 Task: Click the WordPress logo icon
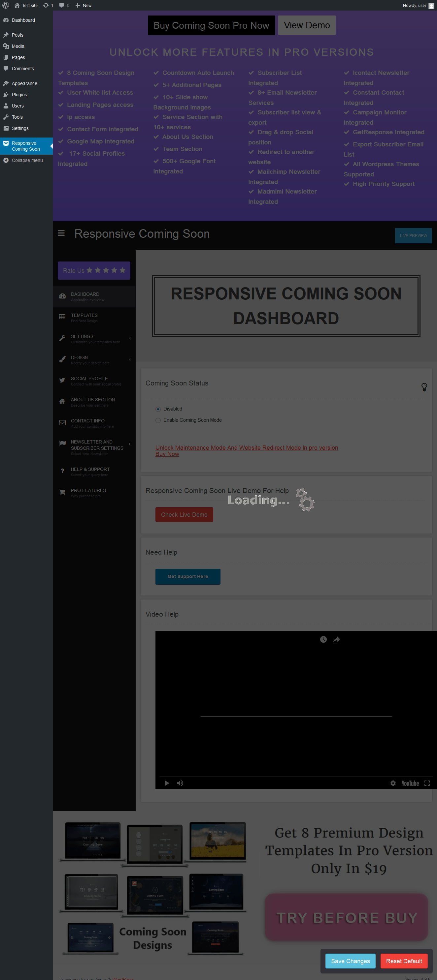point(6,5)
